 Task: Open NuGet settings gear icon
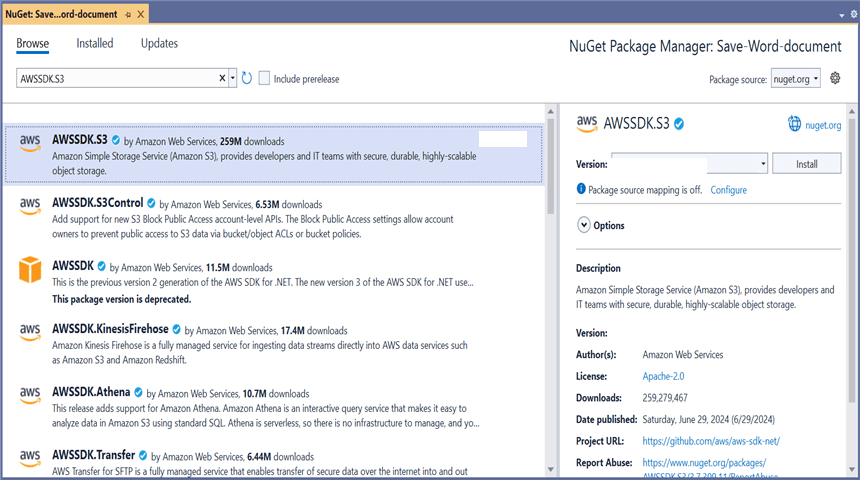pos(835,78)
